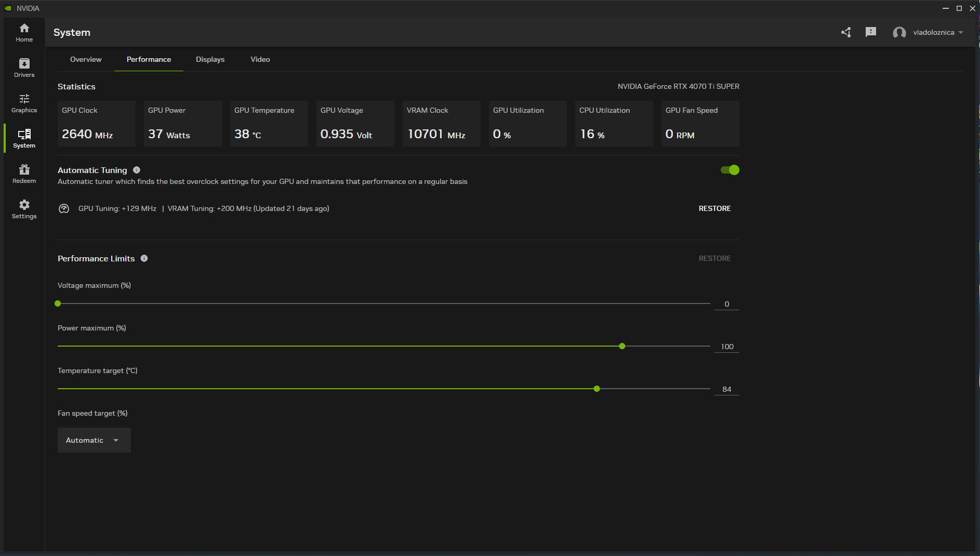Click the 'NVIDIA GeForce RTX 4070 Ti SUPER' text
Image resolution: width=980 pixels, height=556 pixels.
[x=678, y=86]
